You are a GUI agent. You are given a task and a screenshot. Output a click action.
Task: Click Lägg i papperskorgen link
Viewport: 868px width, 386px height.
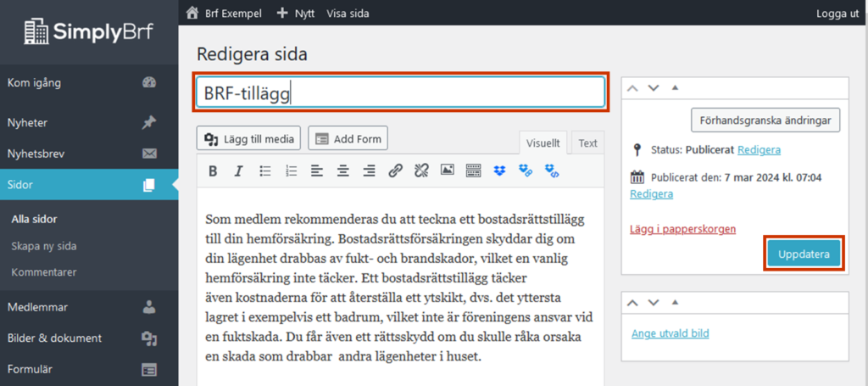[x=682, y=229]
